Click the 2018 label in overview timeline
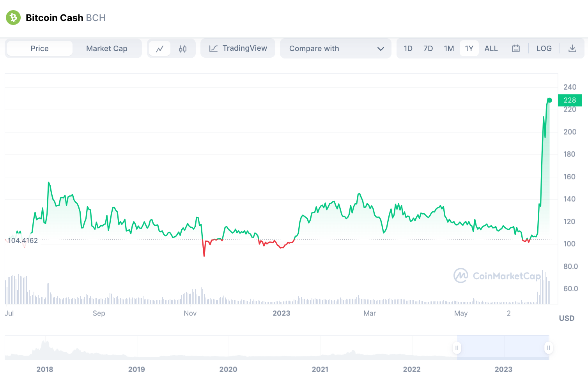588x379 pixels. pyautogui.click(x=45, y=369)
